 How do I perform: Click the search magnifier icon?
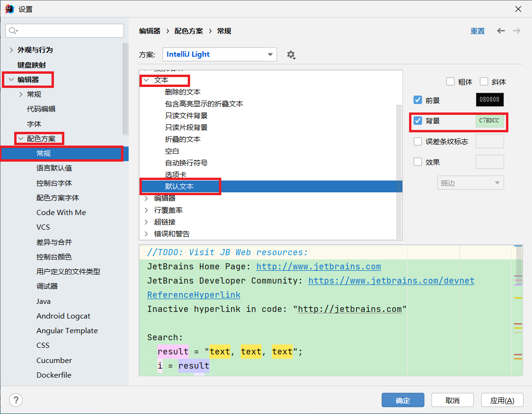(x=13, y=31)
